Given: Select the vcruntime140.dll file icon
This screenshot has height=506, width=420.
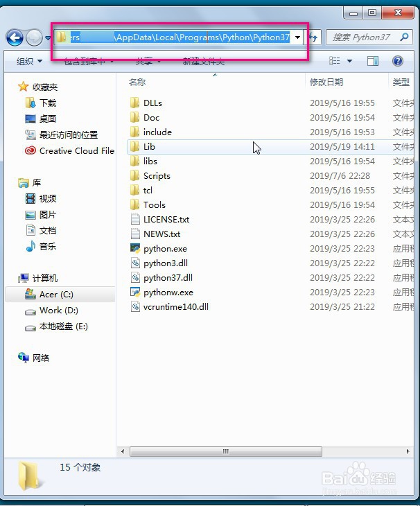Looking at the screenshot, I should [x=135, y=306].
